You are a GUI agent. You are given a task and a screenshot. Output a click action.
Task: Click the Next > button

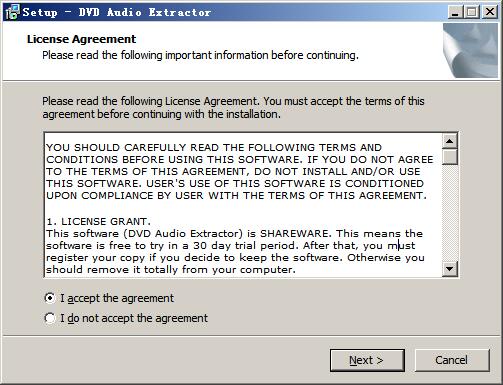[x=367, y=360]
